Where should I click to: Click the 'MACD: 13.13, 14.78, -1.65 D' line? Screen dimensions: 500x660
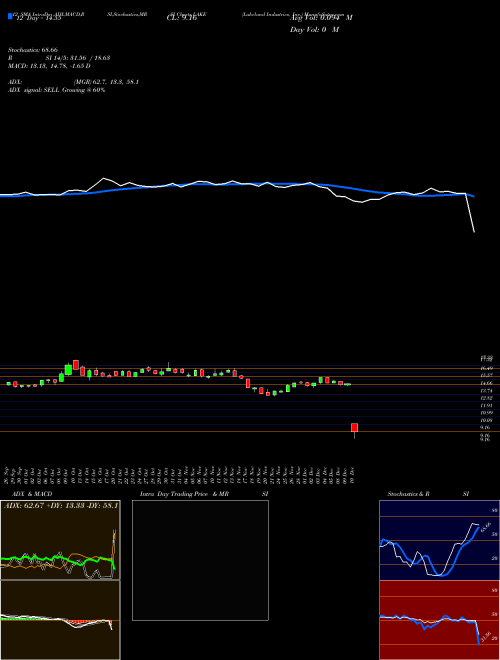49,66
